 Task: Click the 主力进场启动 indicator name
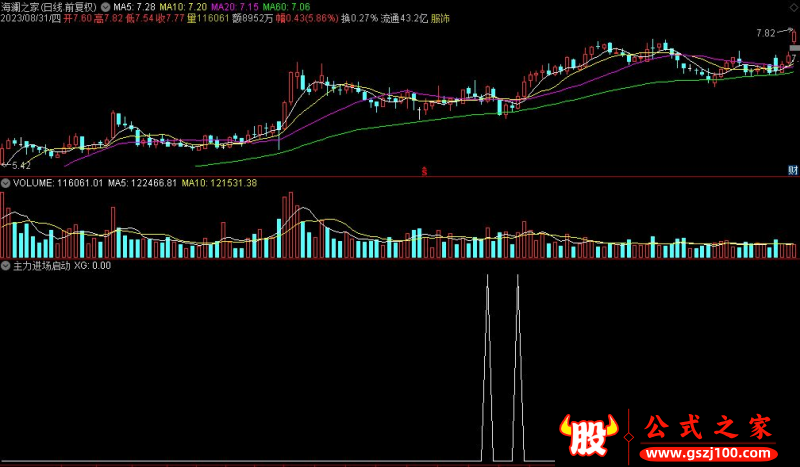(41, 266)
